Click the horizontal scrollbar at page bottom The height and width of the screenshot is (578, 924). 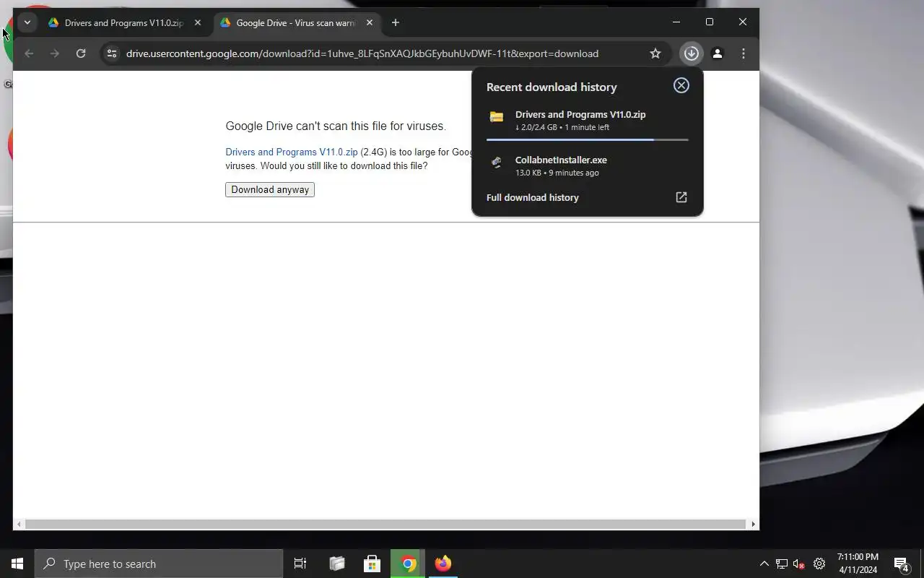tap(385, 524)
